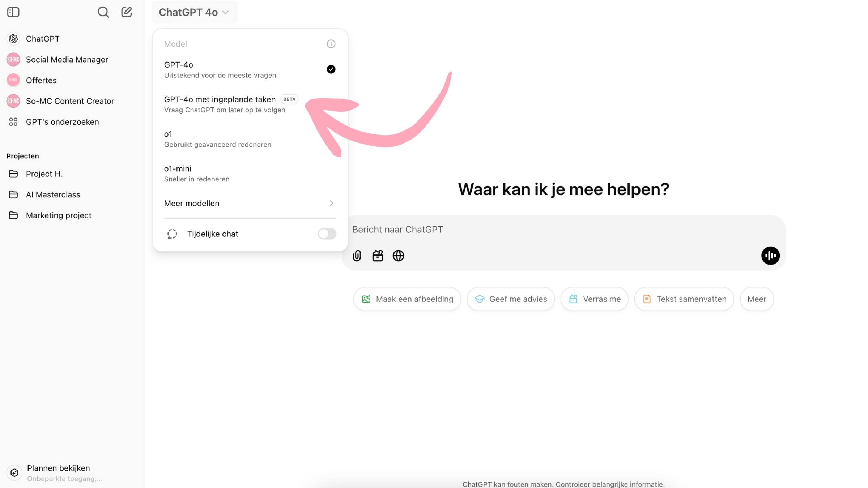Start voice mode with the waveform button
The image size is (868, 488).
pos(770,256)
